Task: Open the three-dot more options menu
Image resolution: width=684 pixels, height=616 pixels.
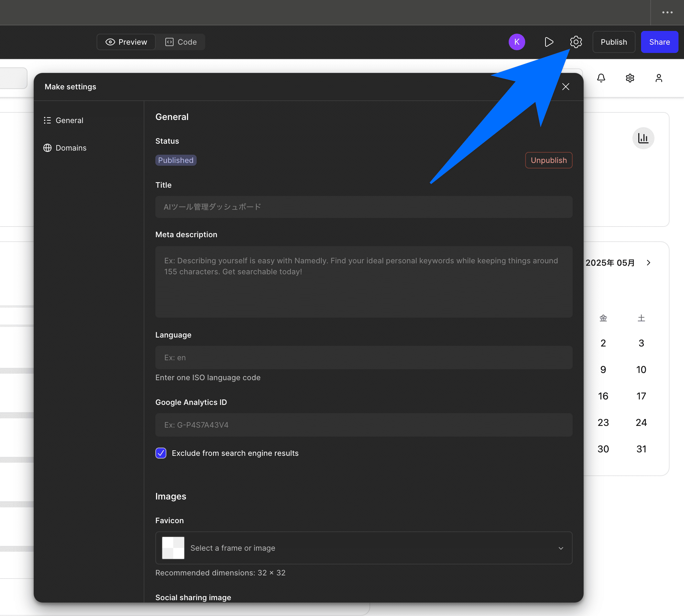Action: tap(667, 12)
